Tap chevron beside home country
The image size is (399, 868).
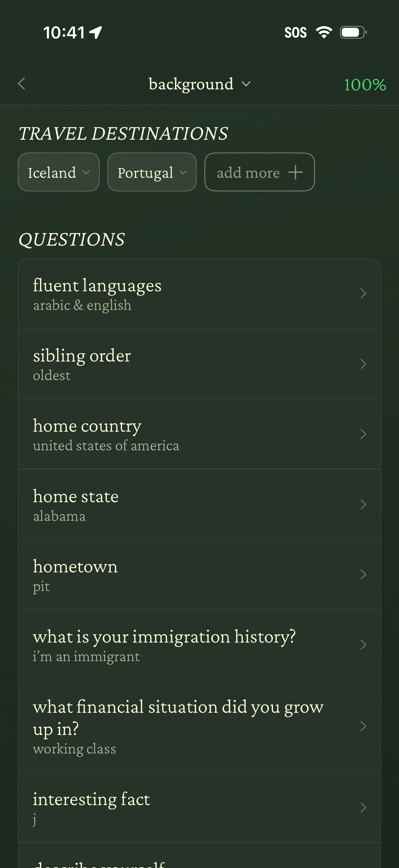[363, 434]
